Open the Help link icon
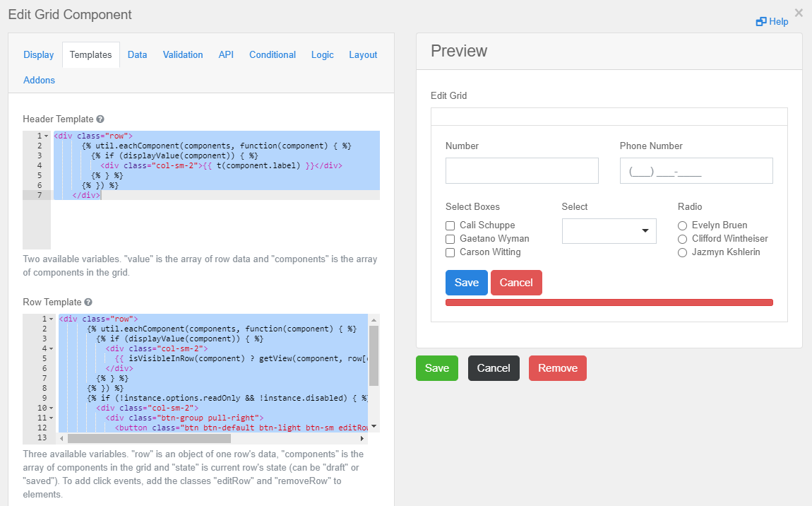 coord(760,22)
